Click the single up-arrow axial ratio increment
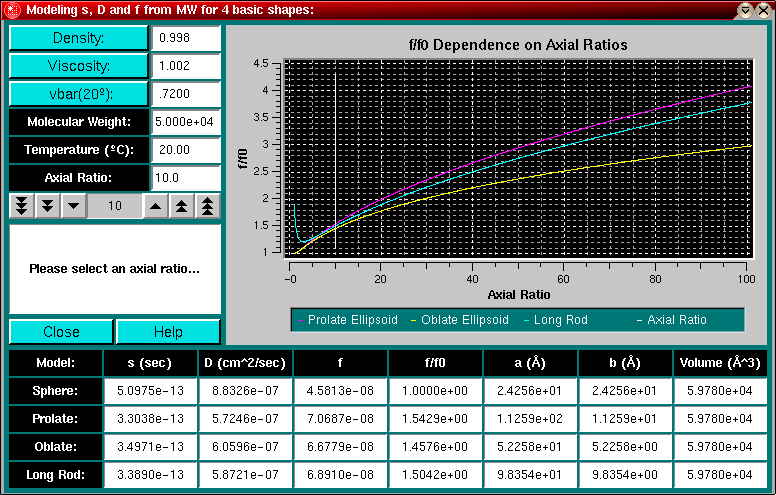The height and width of the screenshot is (495, 776). click(x=156, y=206)
